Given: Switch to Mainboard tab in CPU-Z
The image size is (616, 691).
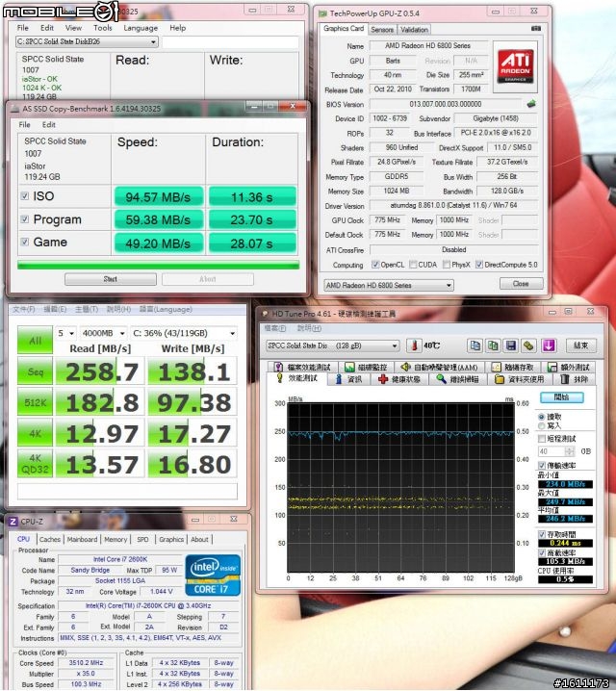Looking at the screenshot, I should [x=82, y=539].
